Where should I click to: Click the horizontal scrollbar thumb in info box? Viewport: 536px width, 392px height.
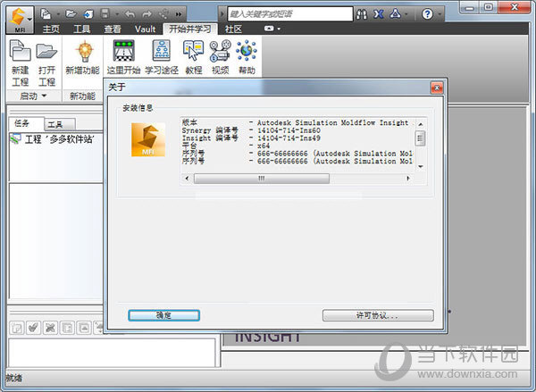pos(262,179)
